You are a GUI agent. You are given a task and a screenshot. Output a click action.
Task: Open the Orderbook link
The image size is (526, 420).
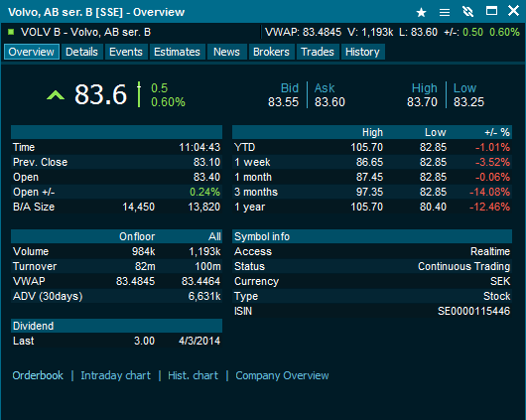point(38,375)
